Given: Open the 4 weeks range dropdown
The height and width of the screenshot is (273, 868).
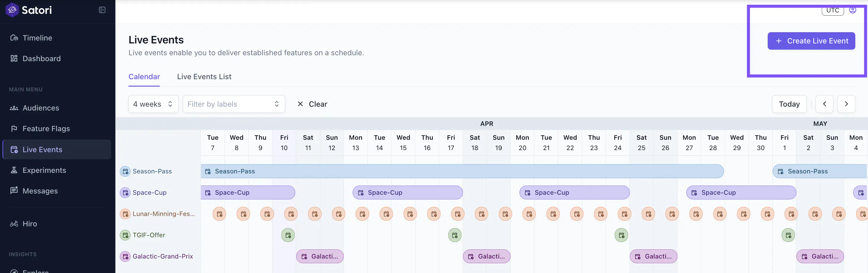Looking at the screenshot, I should (153, 104).
